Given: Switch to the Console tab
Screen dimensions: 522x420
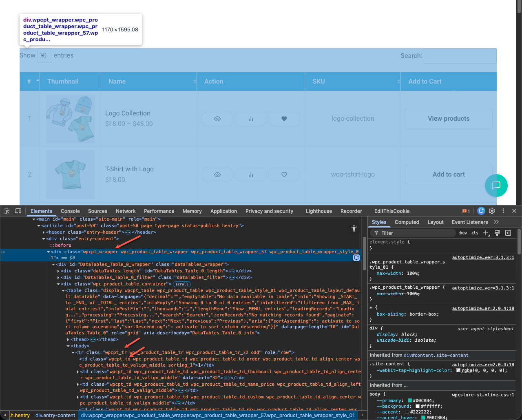Looking at the screenshot, I should pyautogui.click(x=70, y=211).
